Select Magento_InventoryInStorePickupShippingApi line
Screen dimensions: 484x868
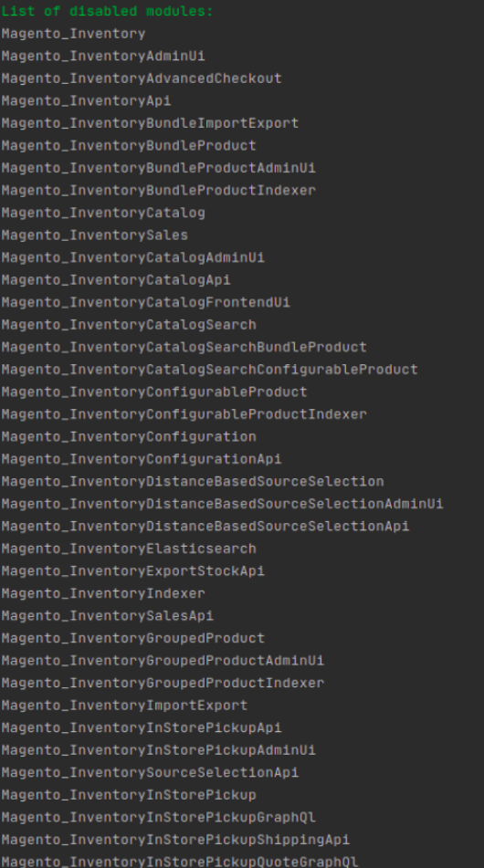click(175, 840)
